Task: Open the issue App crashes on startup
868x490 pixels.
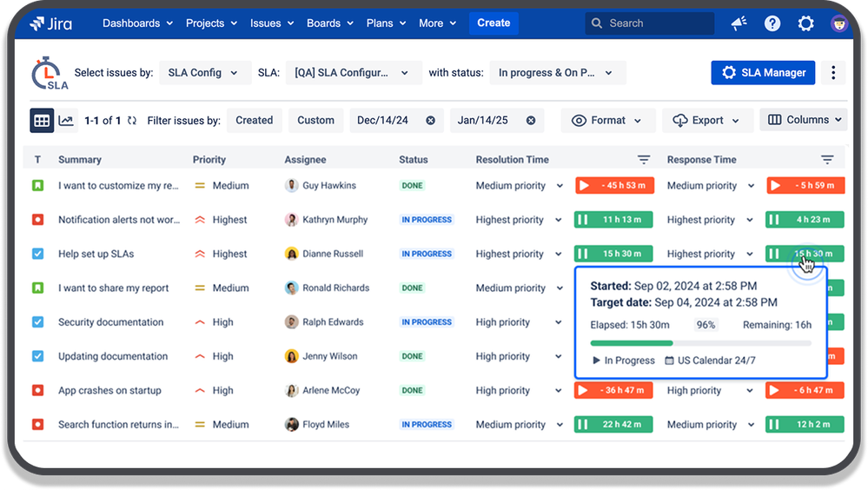Action: 109,390
